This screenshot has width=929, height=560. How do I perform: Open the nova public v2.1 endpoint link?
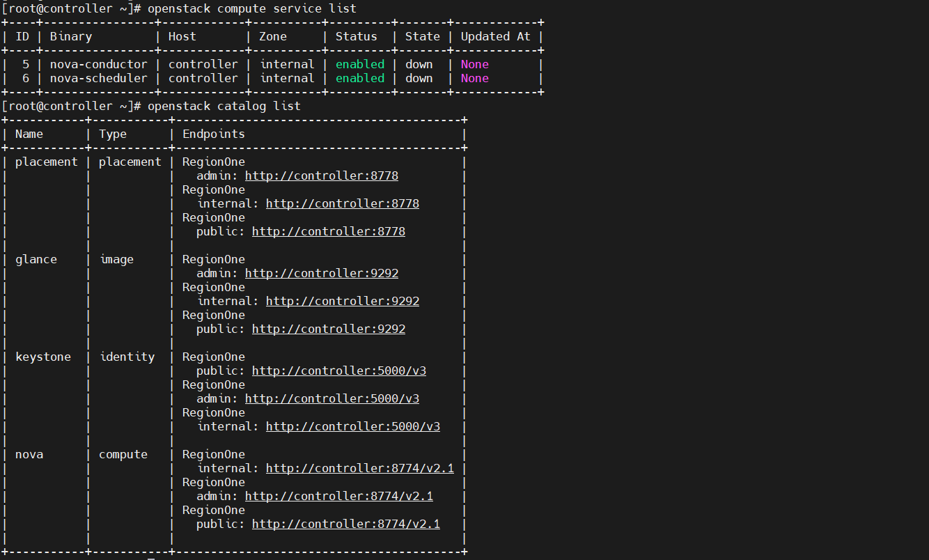coord(345,524)
